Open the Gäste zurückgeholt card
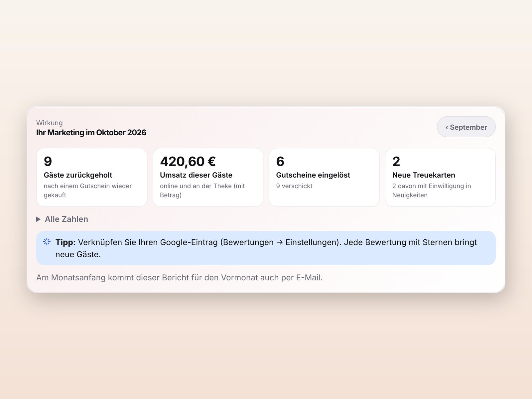The image size is (532, 399). [92, 177]
